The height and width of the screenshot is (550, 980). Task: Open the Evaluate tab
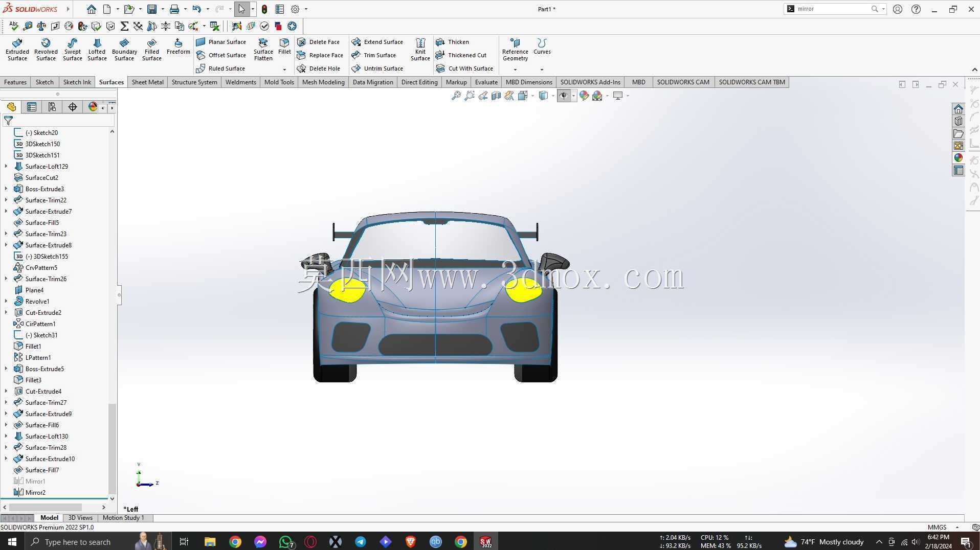(486, 82)
